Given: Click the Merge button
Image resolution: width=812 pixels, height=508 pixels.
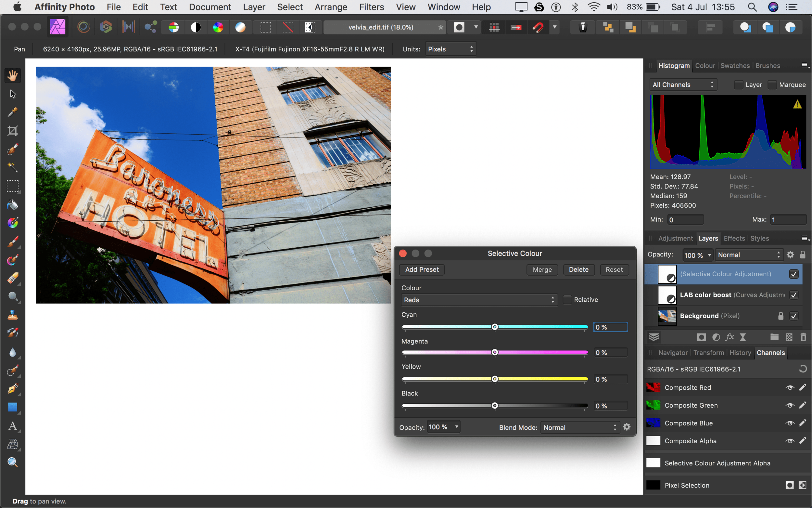Looking at the screenshot, I should click(x=542, y=269).
